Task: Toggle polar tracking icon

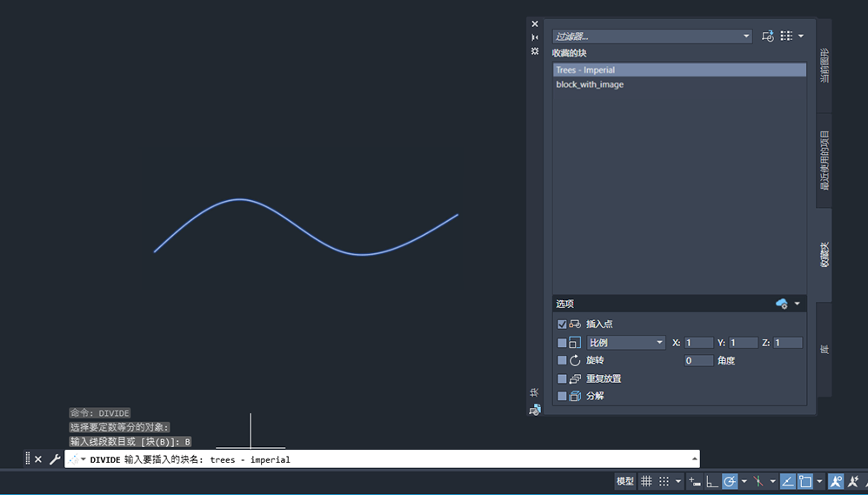Action: click(x=730, y=481)
